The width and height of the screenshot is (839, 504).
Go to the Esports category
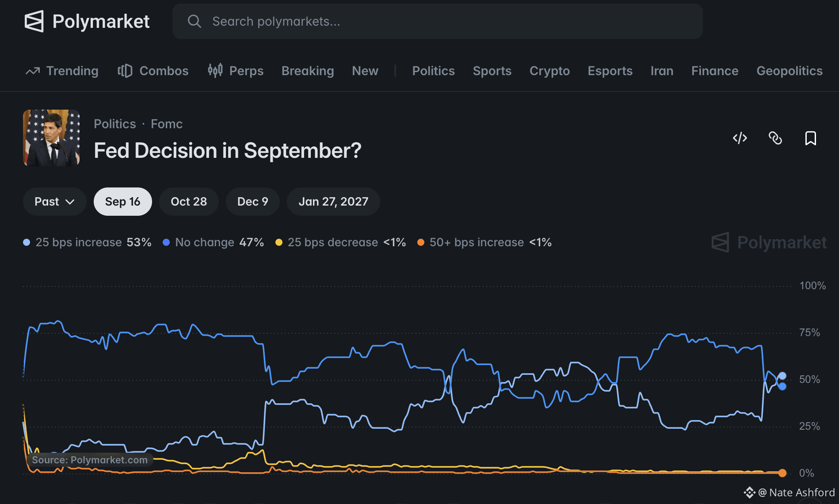coord(610,71)
